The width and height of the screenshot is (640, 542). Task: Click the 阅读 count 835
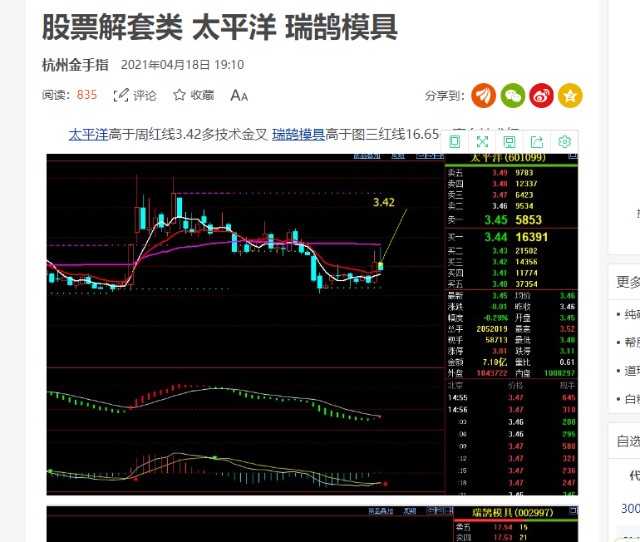[87, 95]
